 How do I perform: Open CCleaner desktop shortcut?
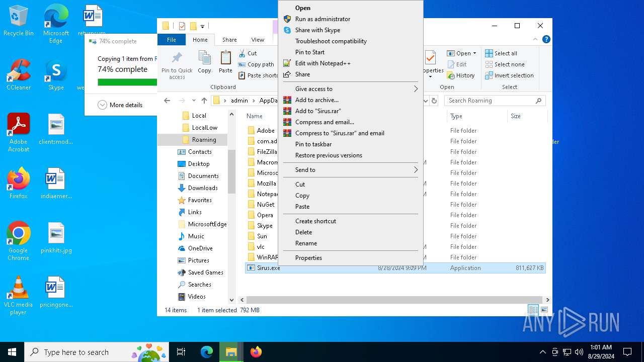point(19,74)
